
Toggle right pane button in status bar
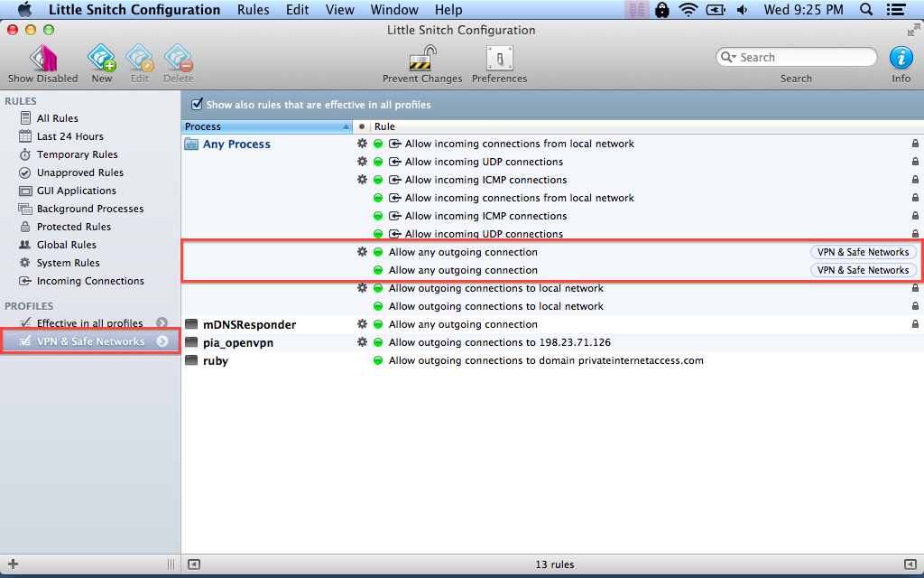tap(910, 564)
